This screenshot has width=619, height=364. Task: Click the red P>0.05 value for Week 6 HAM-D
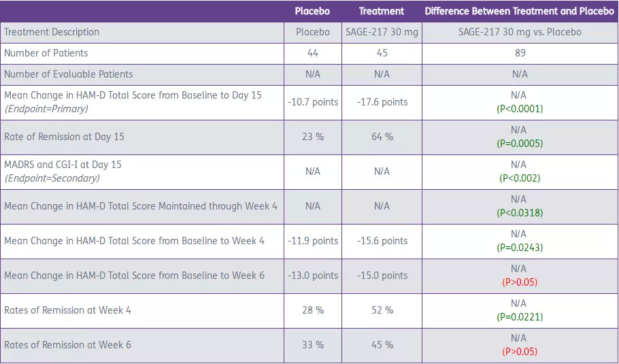[519, 282]
